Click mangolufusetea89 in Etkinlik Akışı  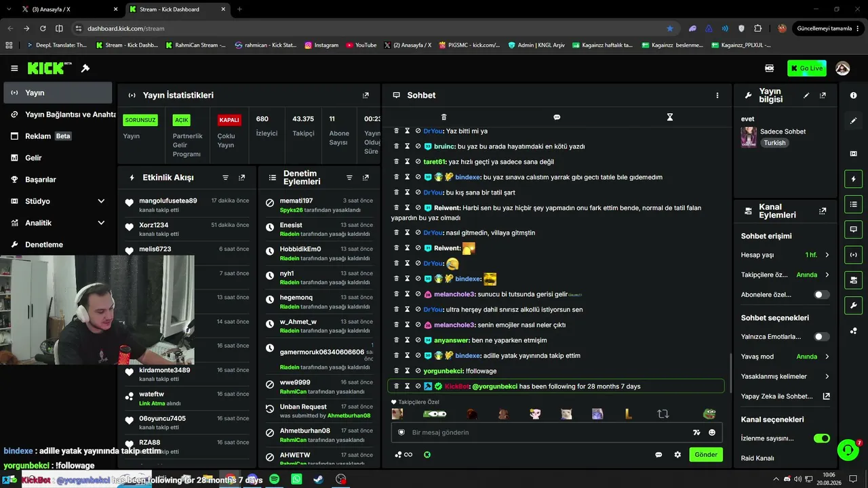coord(168,201)
